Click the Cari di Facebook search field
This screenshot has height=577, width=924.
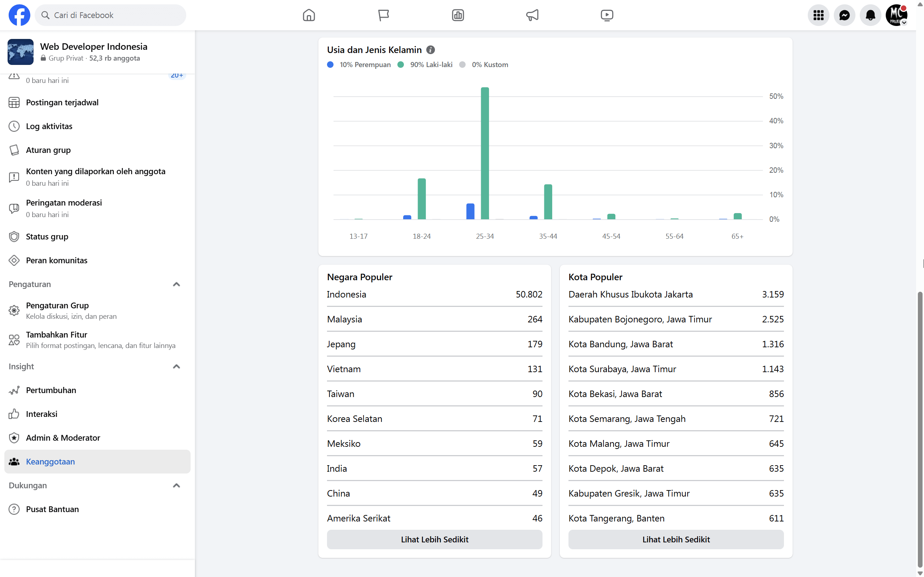(x=111, y=15)
